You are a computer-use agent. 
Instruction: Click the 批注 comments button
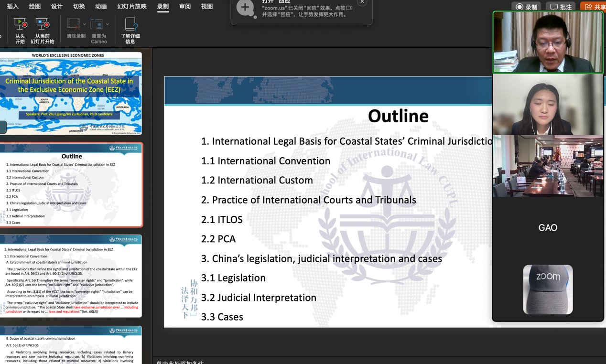pos(561,7)
